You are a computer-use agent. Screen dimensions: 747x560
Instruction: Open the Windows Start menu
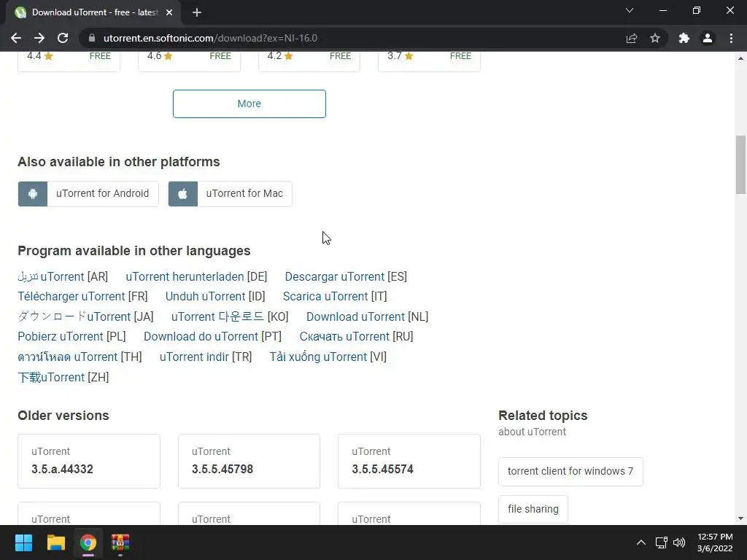point(23,542)
